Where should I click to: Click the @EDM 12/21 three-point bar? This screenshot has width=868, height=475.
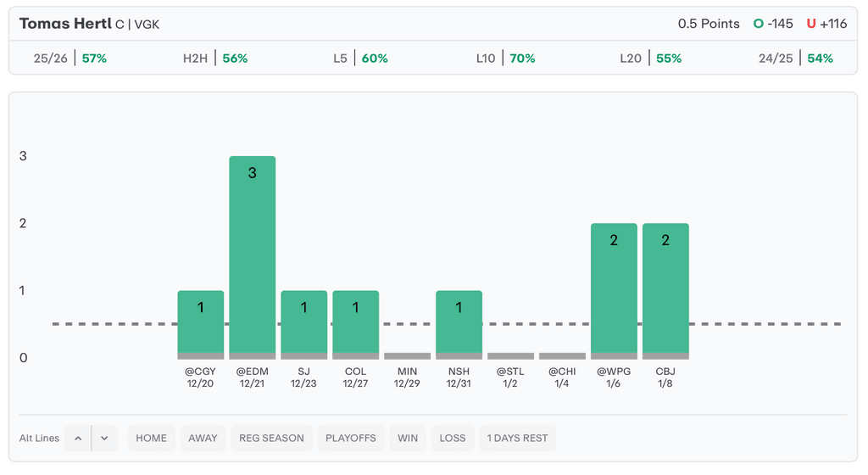[x=253, y=254]
